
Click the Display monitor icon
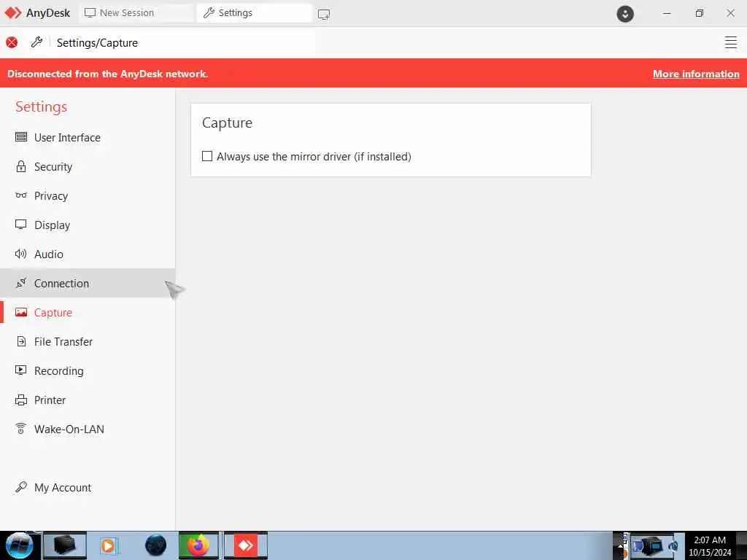21,225
